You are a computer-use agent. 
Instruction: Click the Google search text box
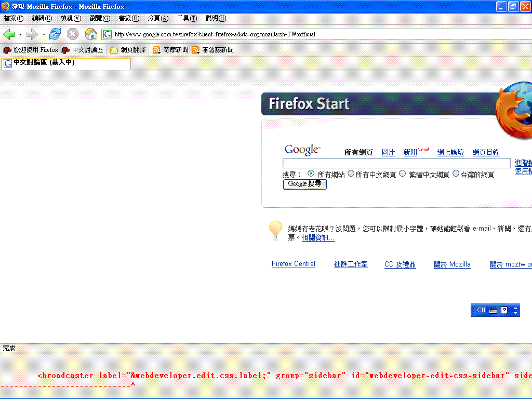[396, 163]
